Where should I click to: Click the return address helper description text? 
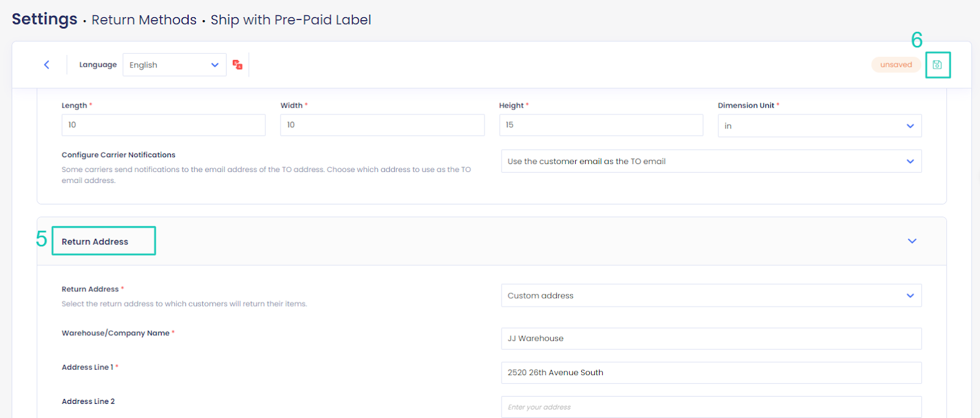click(184, 304)
